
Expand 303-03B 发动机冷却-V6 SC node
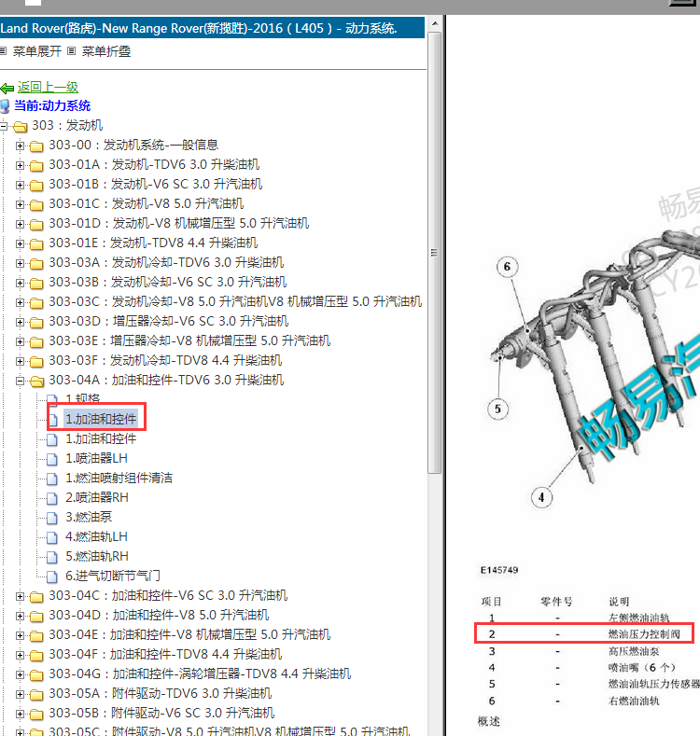[20, 283]
